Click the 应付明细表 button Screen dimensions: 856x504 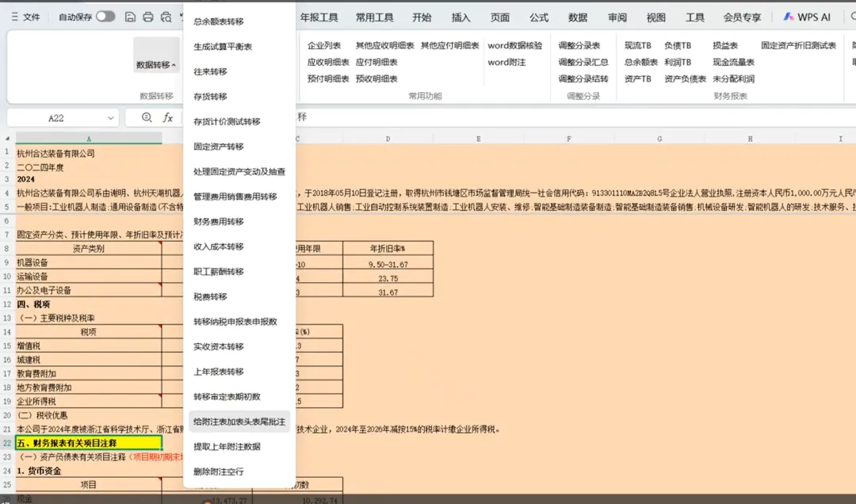click(376, 63)
